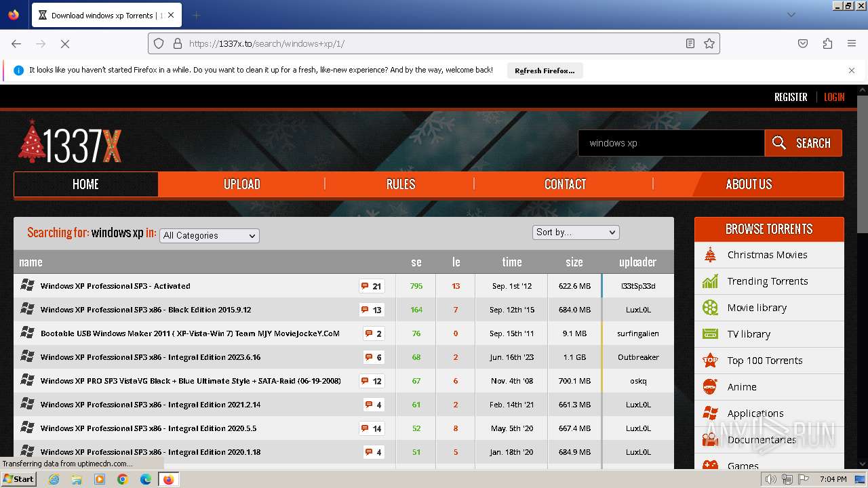Open file explorer folder in taskbar
The image size is (868, 488).
tap(77, 479)
